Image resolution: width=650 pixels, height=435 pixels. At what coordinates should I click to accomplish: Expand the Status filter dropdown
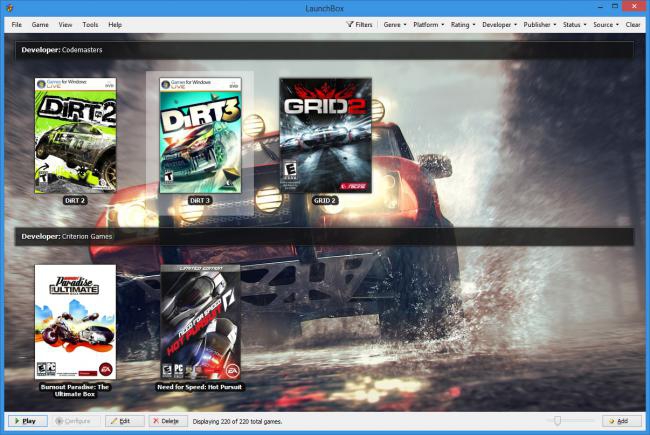coord(574,24)
